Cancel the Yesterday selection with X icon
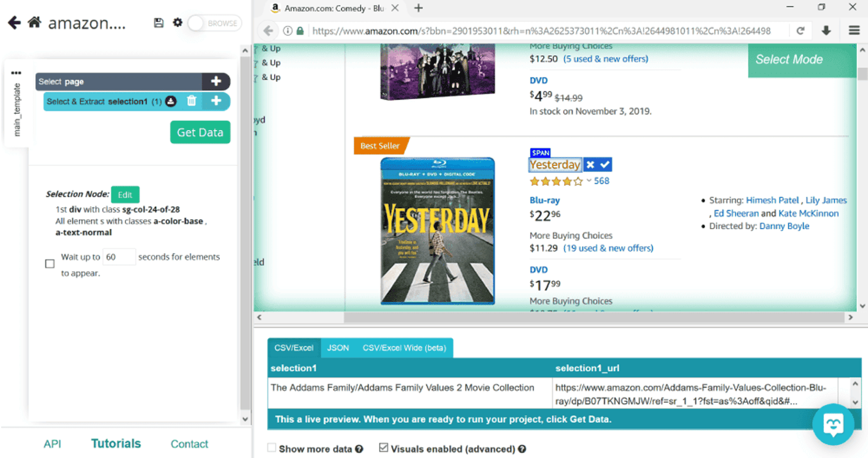 click(591, 165)
